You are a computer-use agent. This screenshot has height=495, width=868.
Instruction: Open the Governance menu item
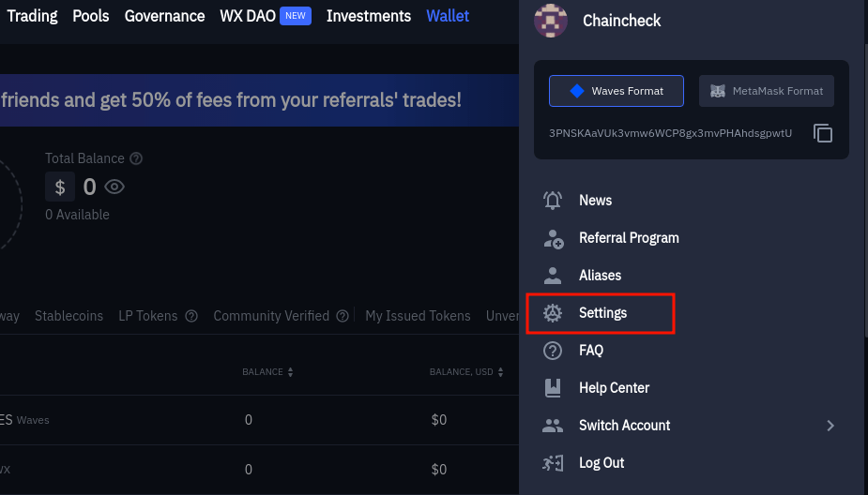164,16
